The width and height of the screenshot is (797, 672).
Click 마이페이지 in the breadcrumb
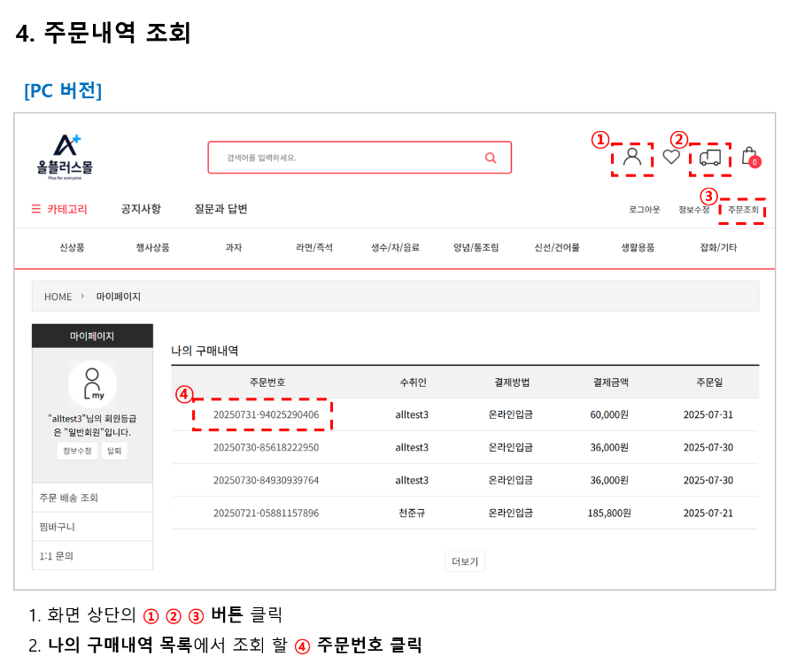(119, 297)
